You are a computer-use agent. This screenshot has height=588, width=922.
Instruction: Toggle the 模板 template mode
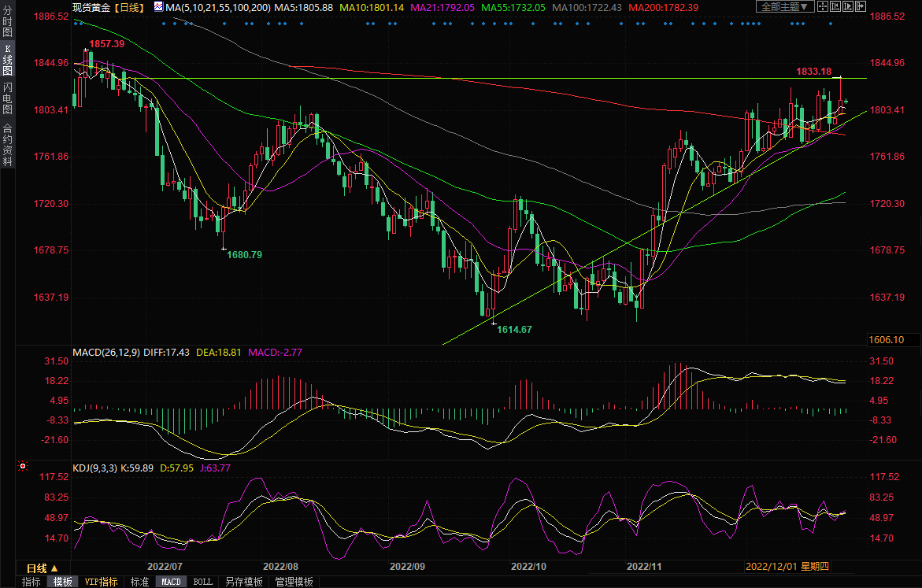(x=63, y=582)
